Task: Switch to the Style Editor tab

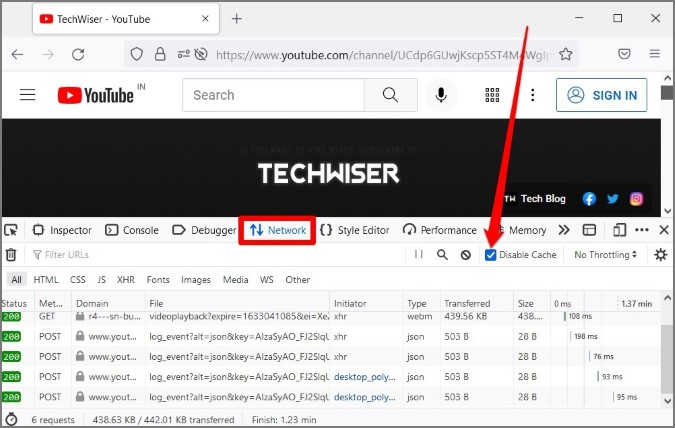Action: pyautogui.click(x=354, y=230)
